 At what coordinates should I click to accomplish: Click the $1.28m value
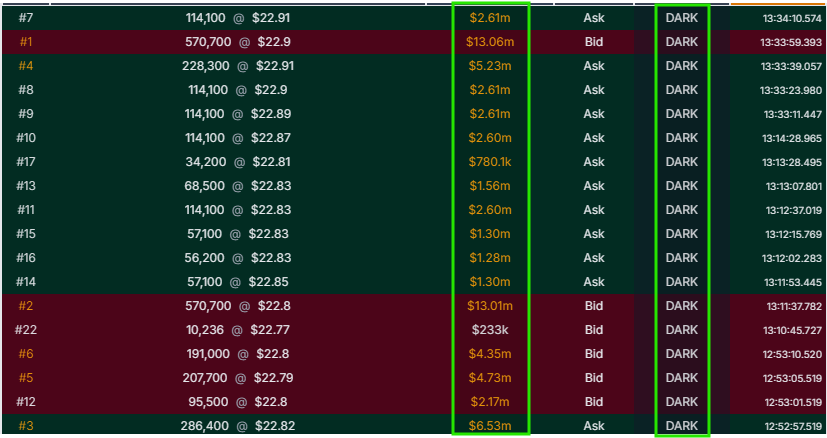[490, 258]
